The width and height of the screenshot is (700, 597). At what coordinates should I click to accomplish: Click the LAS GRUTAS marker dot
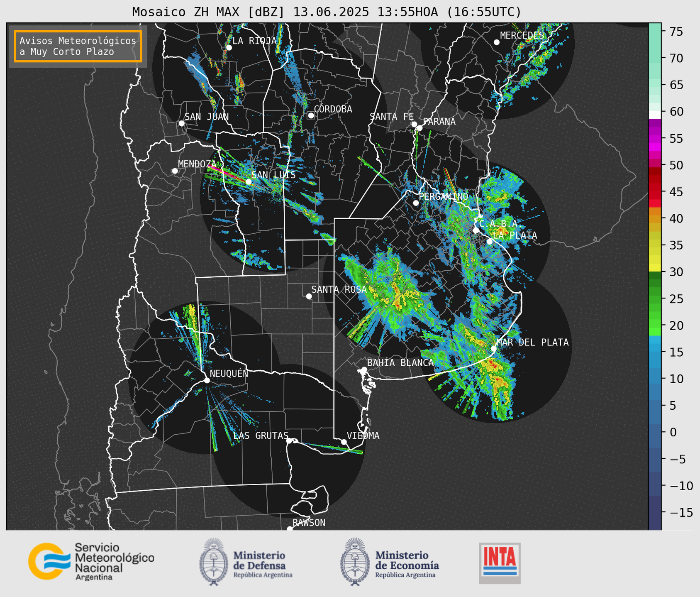coord(289,440)
